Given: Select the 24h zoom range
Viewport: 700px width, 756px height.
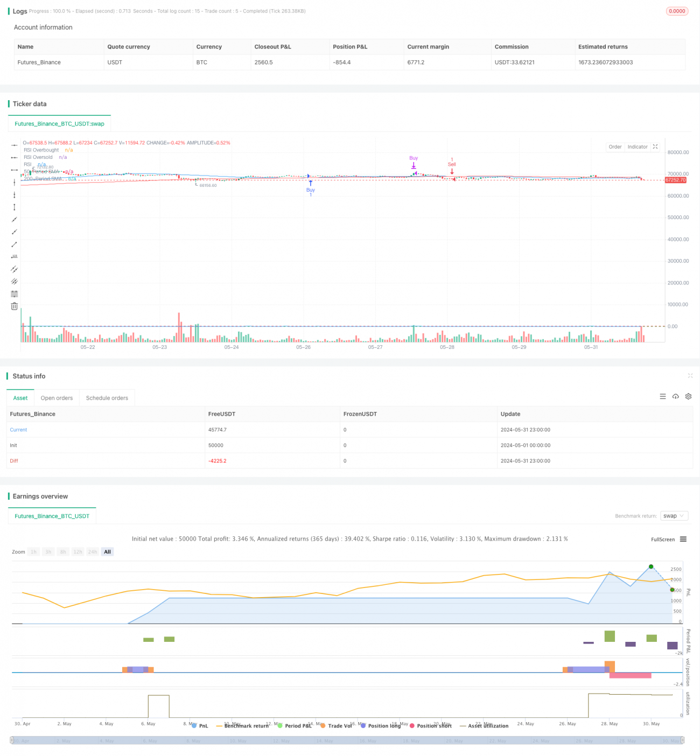Looking at the screenshot, I should point(93,552).
